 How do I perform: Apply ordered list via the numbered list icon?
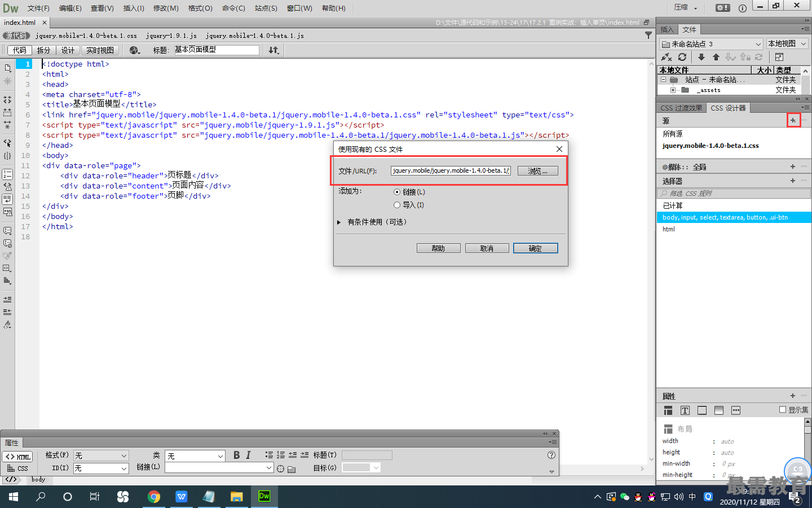tap(281, 455)
